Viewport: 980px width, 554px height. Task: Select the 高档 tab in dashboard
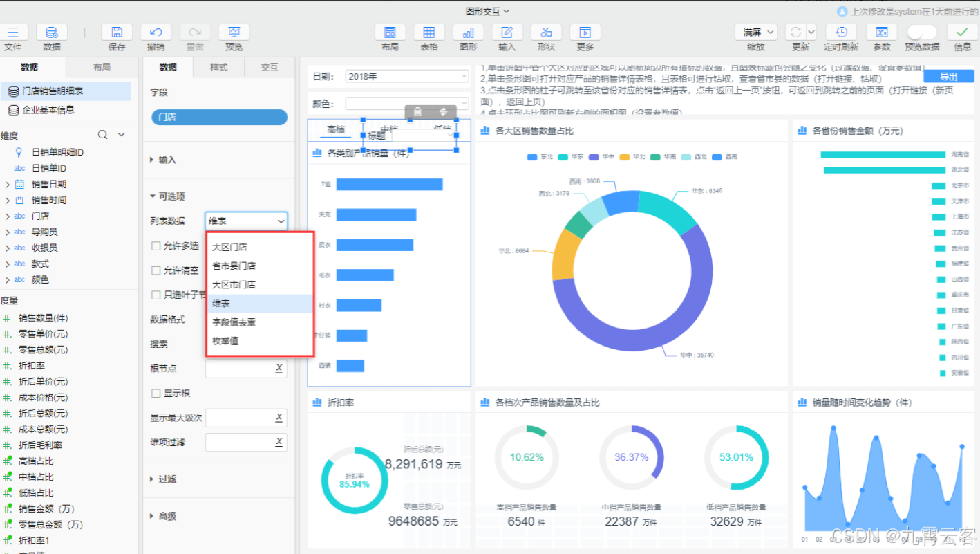pyautogui.click(x=336, y=129)
